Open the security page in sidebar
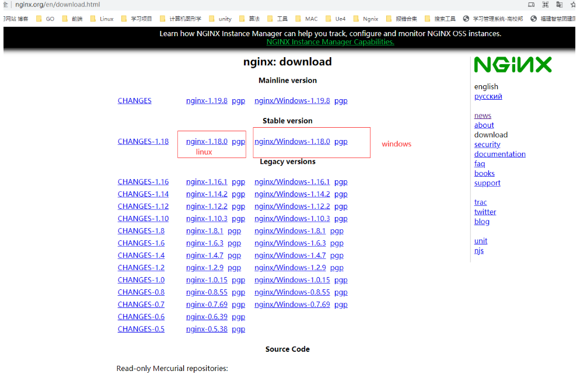This screenshot has height=392, width=587. 487,145
